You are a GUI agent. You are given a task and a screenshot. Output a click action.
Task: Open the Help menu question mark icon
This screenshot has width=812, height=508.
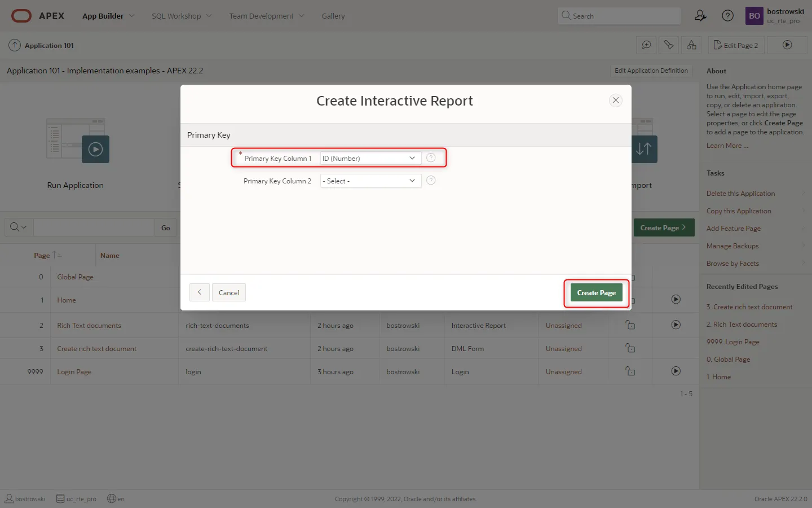[728, 16]
